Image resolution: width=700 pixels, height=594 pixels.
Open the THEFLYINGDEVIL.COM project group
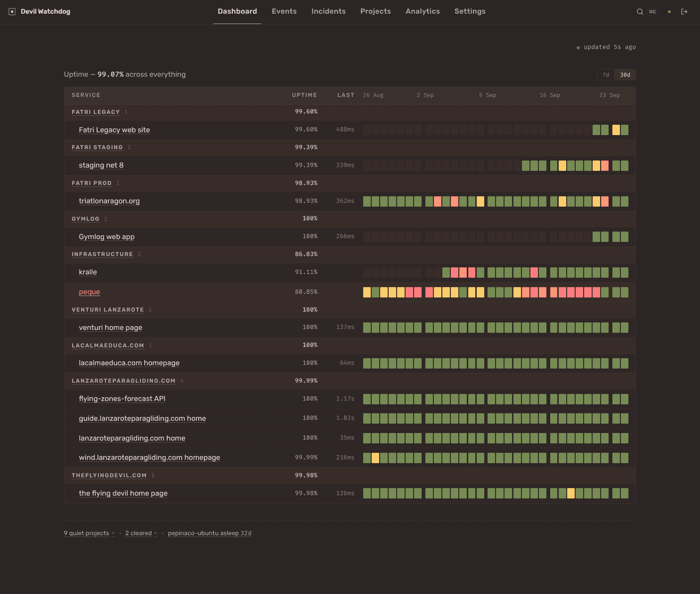(109, 475)
